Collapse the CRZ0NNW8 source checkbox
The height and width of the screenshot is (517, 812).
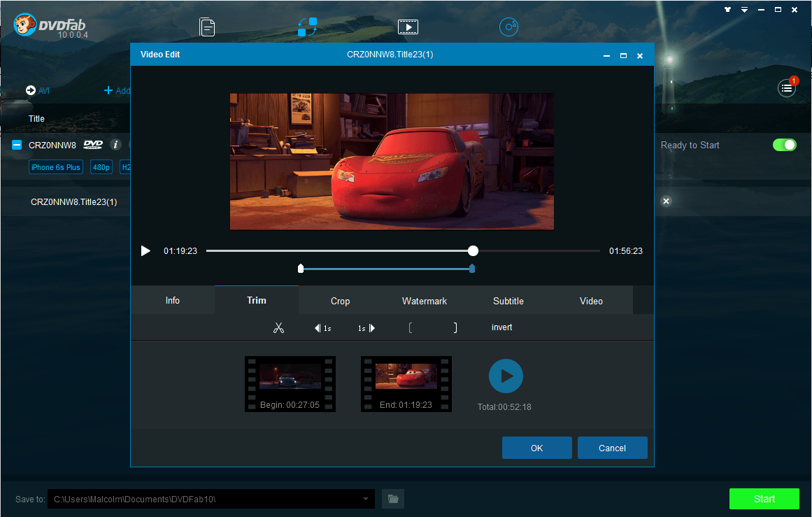point(17,145)
